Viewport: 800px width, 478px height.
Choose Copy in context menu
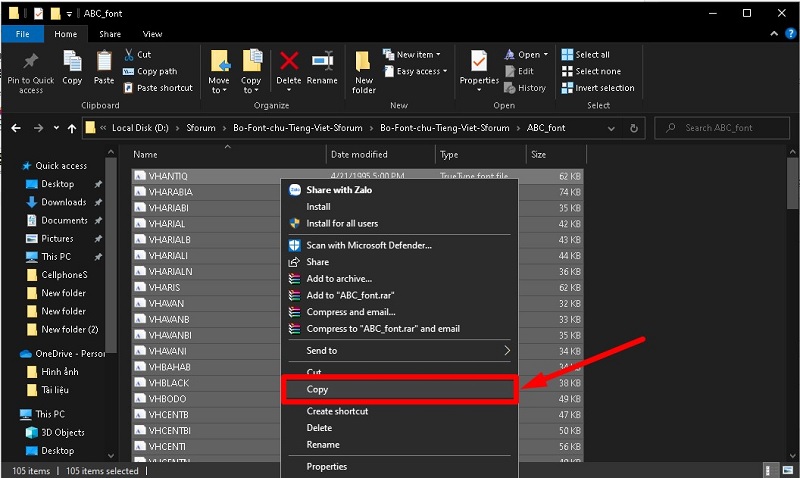point(399,389)
